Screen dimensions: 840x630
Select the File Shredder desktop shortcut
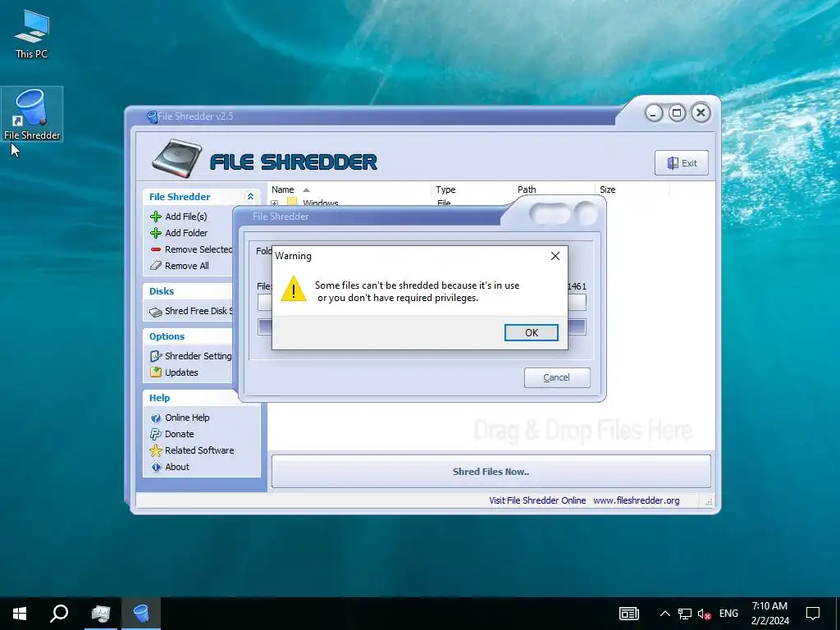pos(32,114)
